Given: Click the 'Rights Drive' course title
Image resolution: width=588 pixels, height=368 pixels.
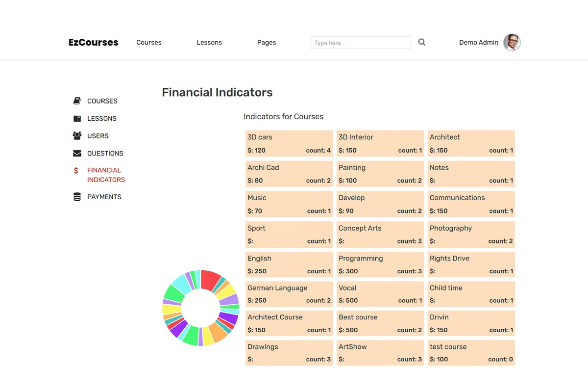Looking at the screenshot, I should tap(449, 259).
